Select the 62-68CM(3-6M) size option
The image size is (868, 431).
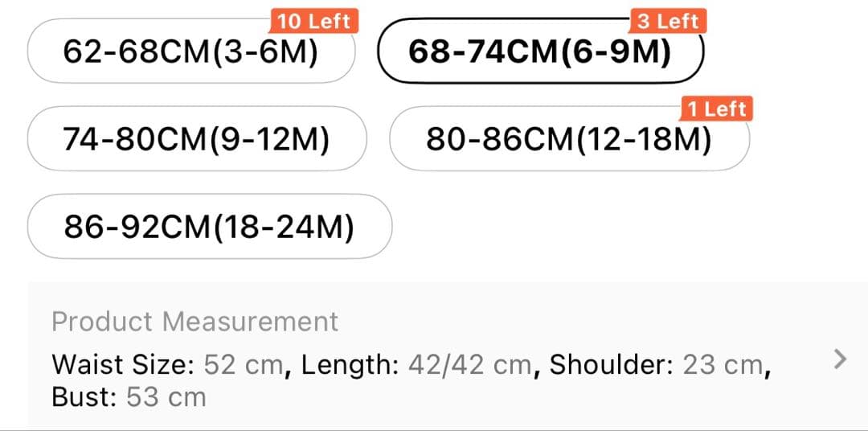coord(190,52)
